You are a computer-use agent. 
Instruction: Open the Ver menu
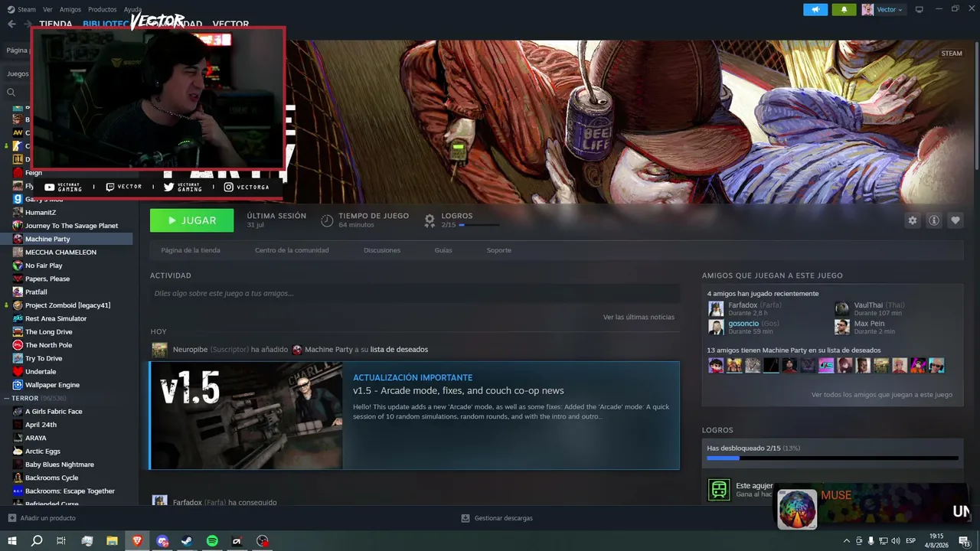47,9
